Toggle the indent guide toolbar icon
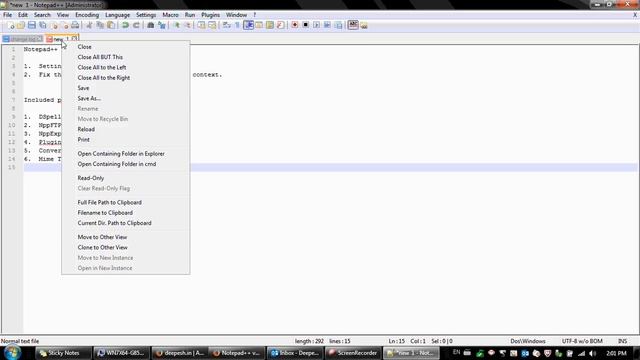Screen dimensions: 640x360 tap(248, 25)
